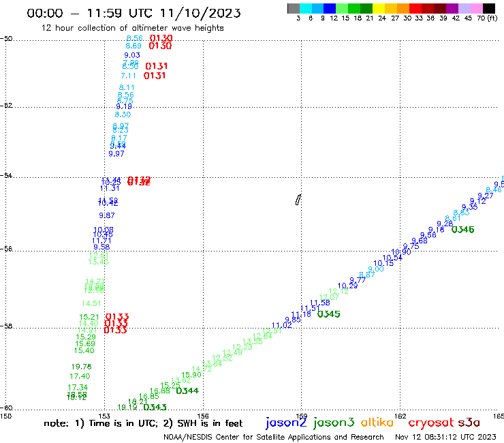Viewport: 504px width, 443px height.
Task: Click the 'Nov 12 08:31:12 UTC 2023' timestamp
Action: [x=445, y=437]
